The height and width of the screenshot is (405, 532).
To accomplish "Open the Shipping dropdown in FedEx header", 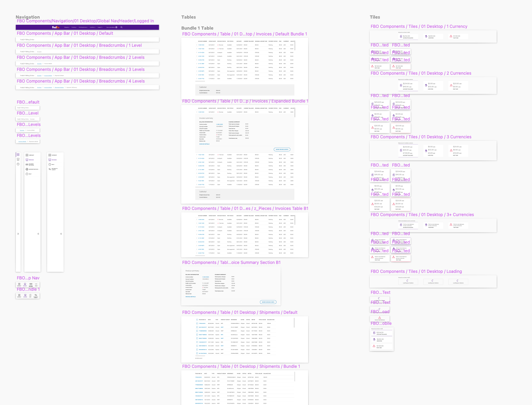I will coord(67,27).
